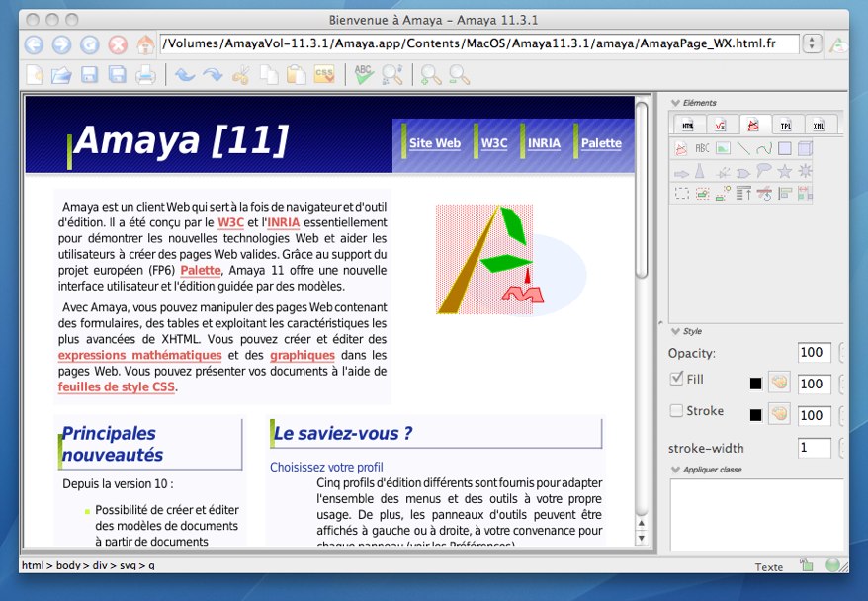Viewport: 868px width, 601px height.
Task: Pick the Fill color black swatch
Action: [755, 384]
